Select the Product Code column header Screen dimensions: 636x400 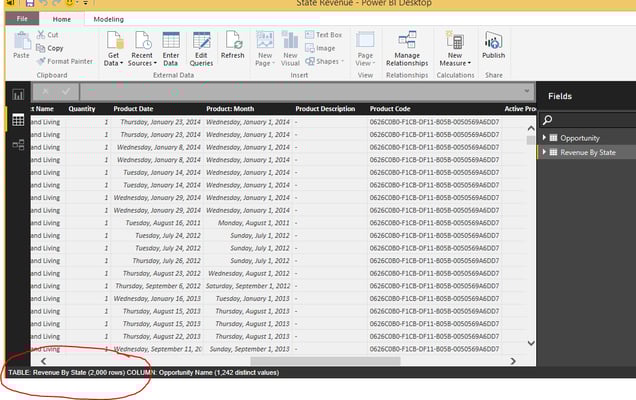tap(390, 109)
